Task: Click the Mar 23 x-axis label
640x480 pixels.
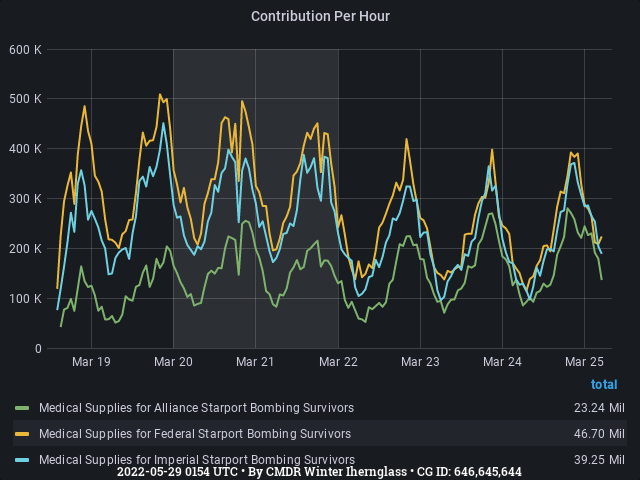Action: click(420, 362)
